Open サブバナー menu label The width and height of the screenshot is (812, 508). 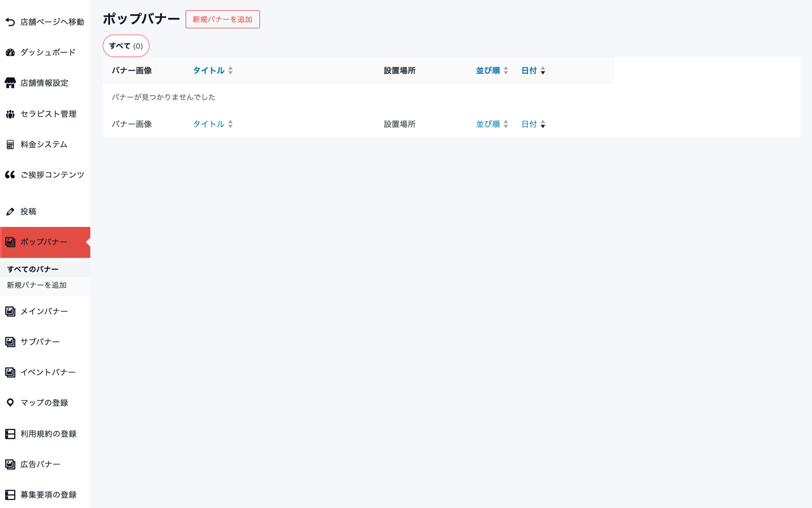click(40, 342)
